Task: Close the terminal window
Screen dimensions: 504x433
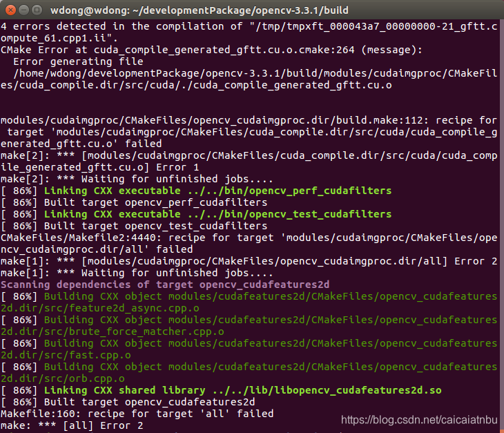Action: pyautogui.click(x=10, y=10)
